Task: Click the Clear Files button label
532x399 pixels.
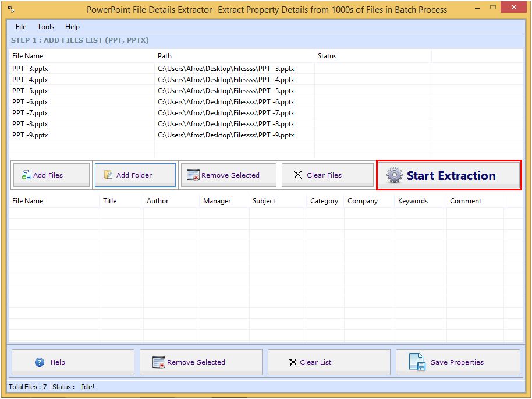Action: (x=324, y=175)
